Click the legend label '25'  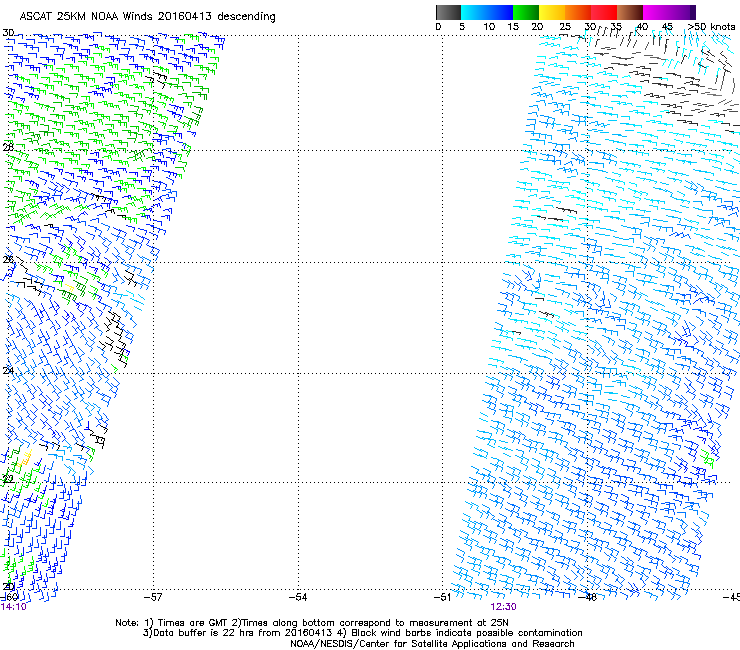pyautogui.click(x=565, y=27)
